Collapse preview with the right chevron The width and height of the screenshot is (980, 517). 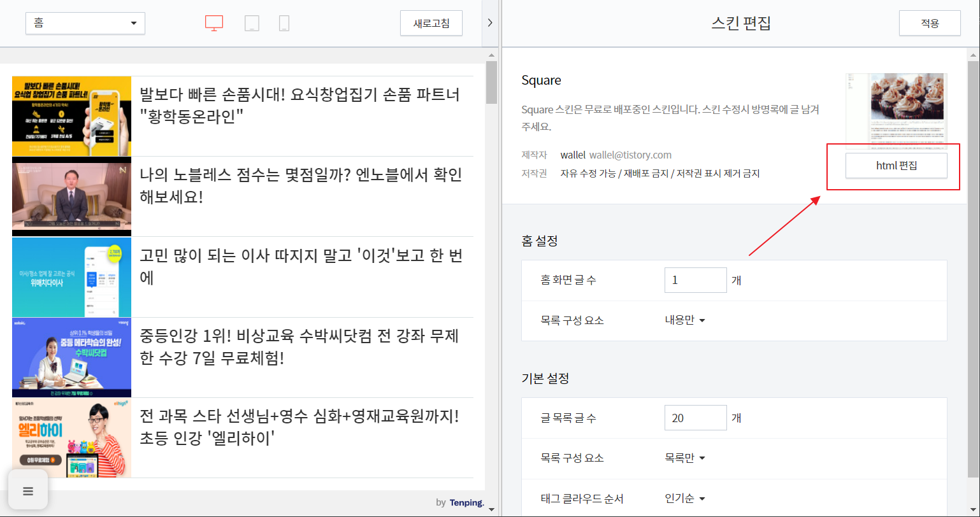(489, 23)
